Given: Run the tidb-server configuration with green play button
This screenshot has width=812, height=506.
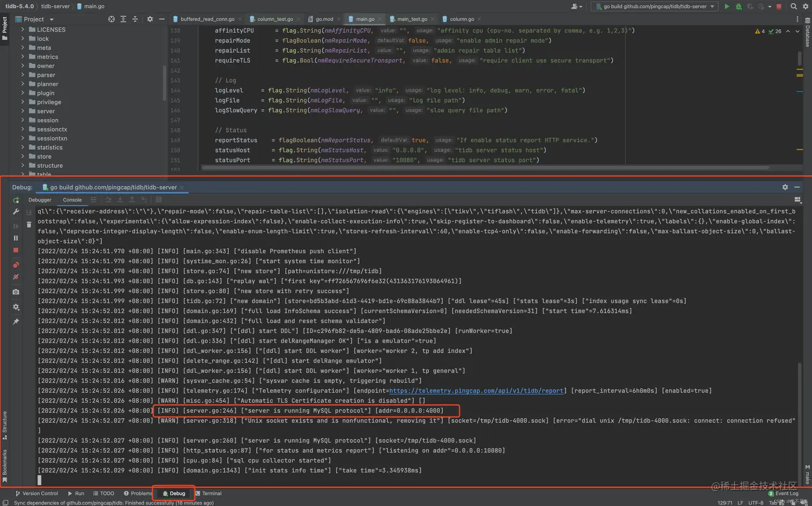Looking at the screenshot, I should [727, 6].
